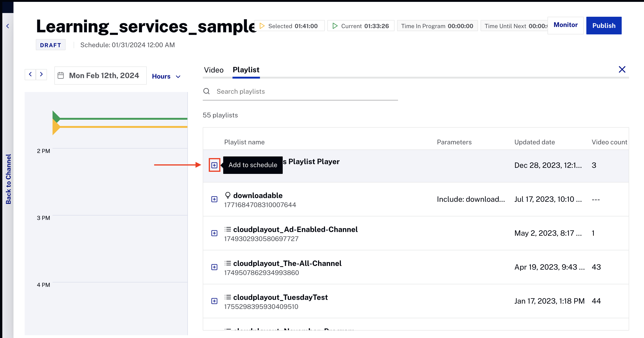This screenshot has width=644, height=338.
Task: Click Back to Channel link
Action: [8, 179]
